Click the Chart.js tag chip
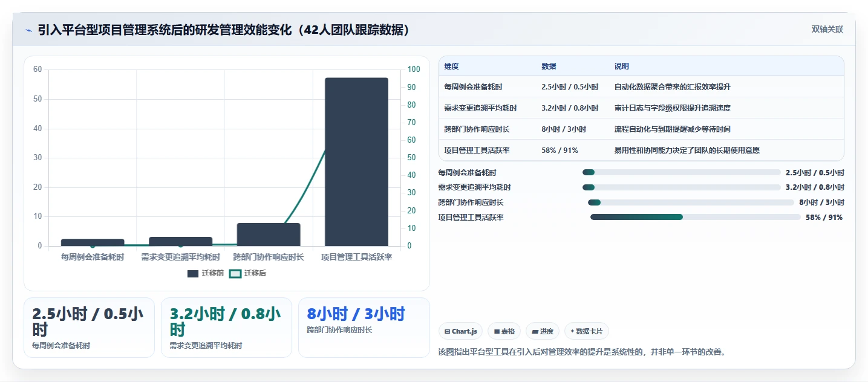The image size is (868, 382). click(x=460, y=331)
